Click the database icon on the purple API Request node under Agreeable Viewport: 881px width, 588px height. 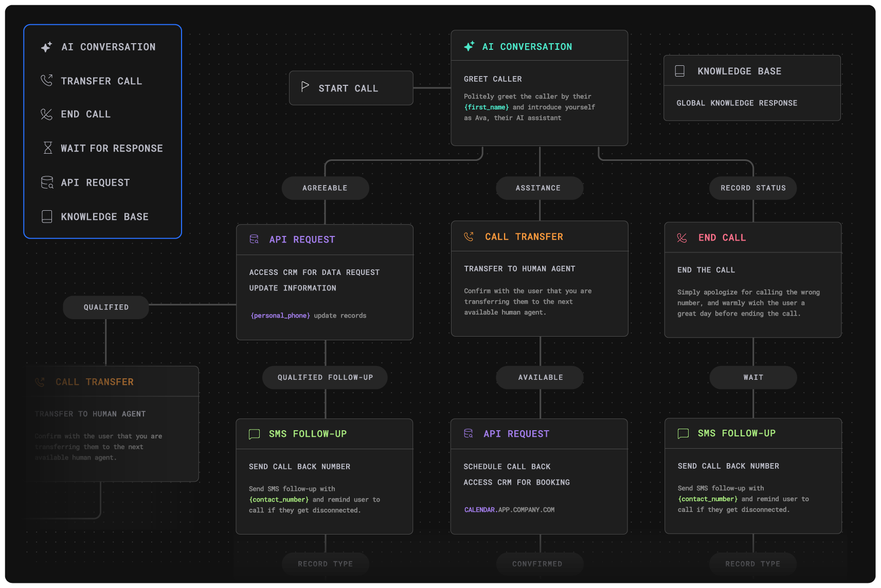[x=254, y=239]
